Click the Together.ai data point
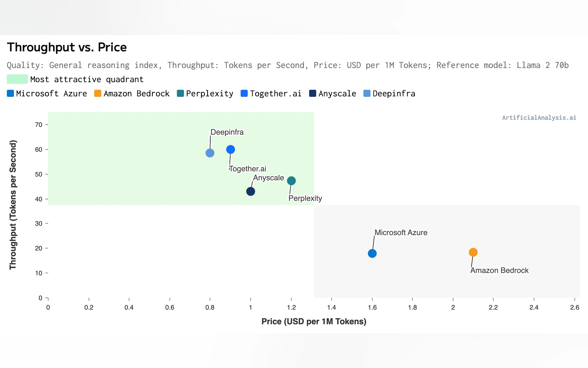588x368 pixels. click(230, 149)
